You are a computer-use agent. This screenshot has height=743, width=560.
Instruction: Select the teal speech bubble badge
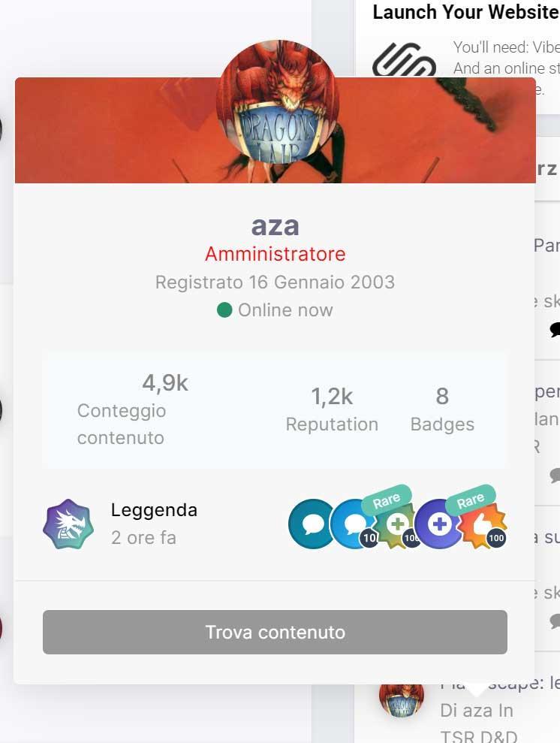pos(312,524)
